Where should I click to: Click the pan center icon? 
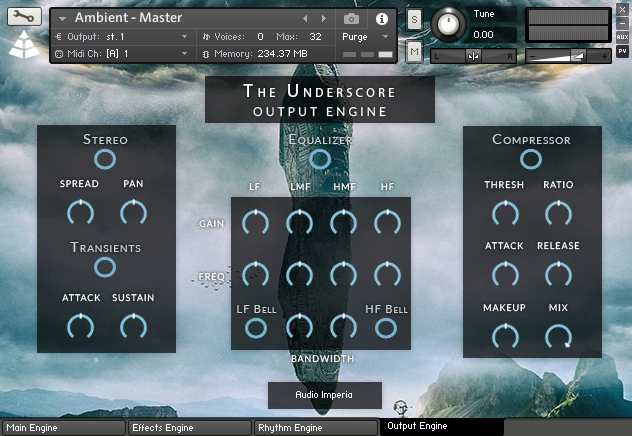(x=474, y=56)
